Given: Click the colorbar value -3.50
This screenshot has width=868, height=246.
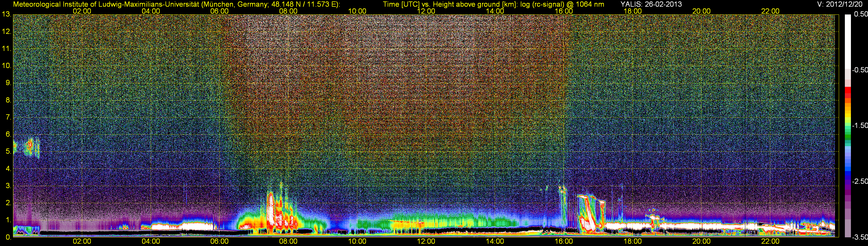Looking at the screenshot, I should point(860,237).
